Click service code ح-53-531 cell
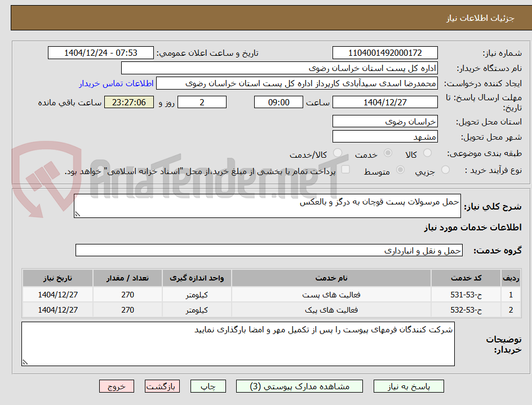The image size is (532, 405). (466, 295)
